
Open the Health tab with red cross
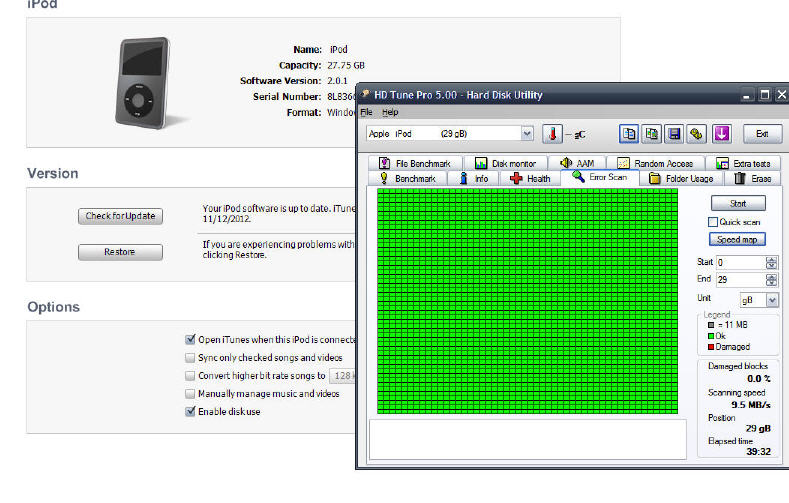[x=530, y=179]
